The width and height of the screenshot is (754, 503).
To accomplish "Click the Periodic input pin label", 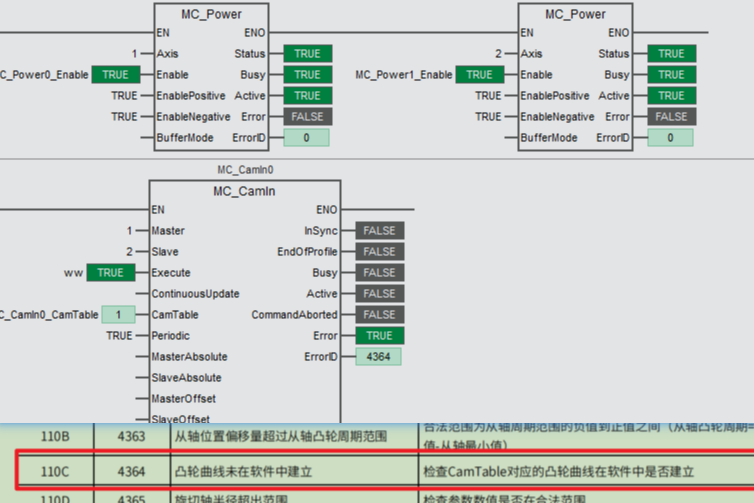I will click(171, 336).
